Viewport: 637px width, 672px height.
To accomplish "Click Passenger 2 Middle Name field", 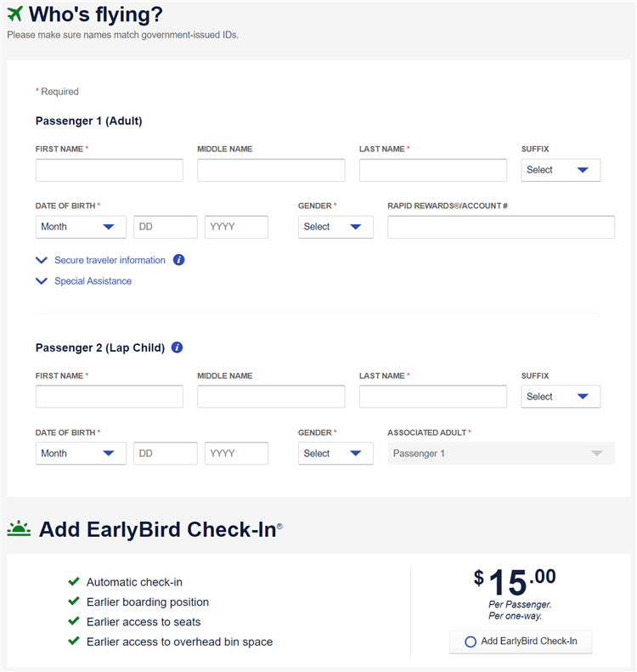I will 271,397.
